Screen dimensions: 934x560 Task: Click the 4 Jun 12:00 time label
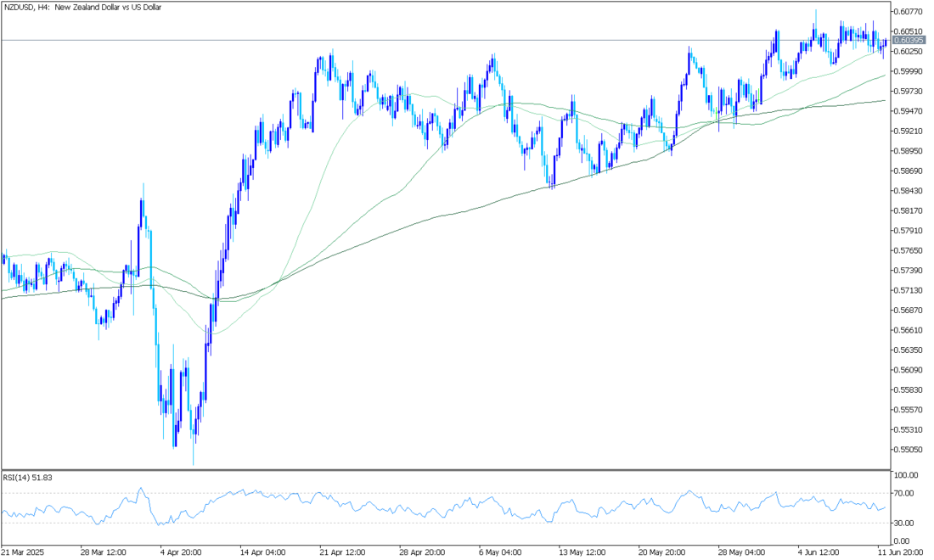[x=819, y=552]
